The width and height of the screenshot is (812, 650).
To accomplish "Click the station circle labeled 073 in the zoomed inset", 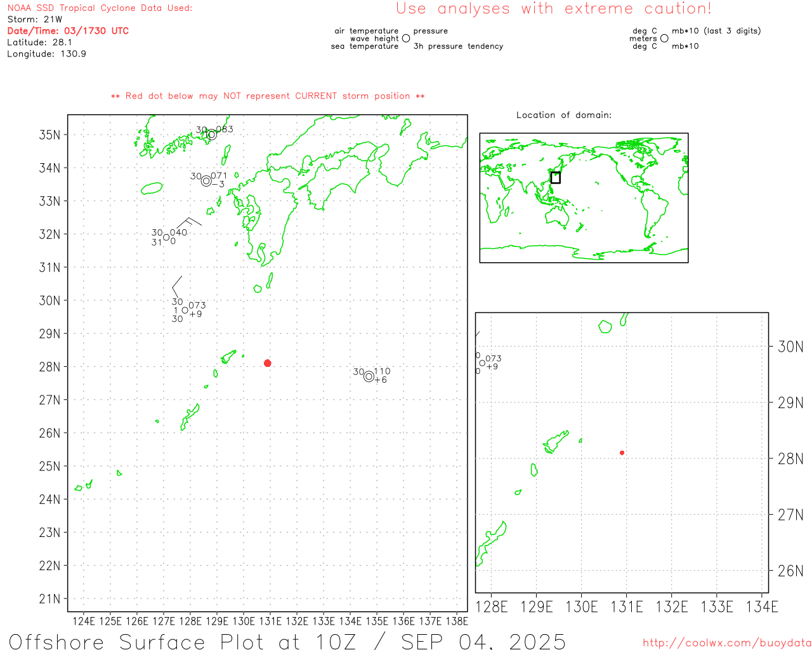I will tap(482, 363).
